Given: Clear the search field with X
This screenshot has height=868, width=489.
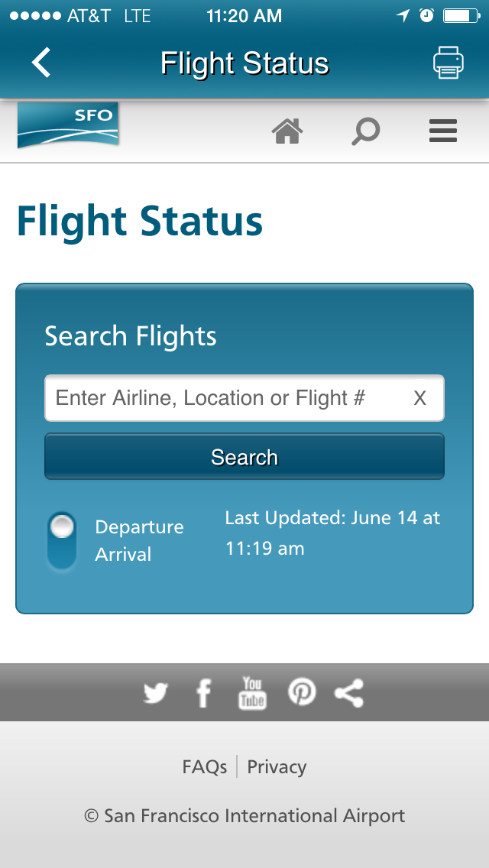Looking at the screenshot, I should coord(419,398).
